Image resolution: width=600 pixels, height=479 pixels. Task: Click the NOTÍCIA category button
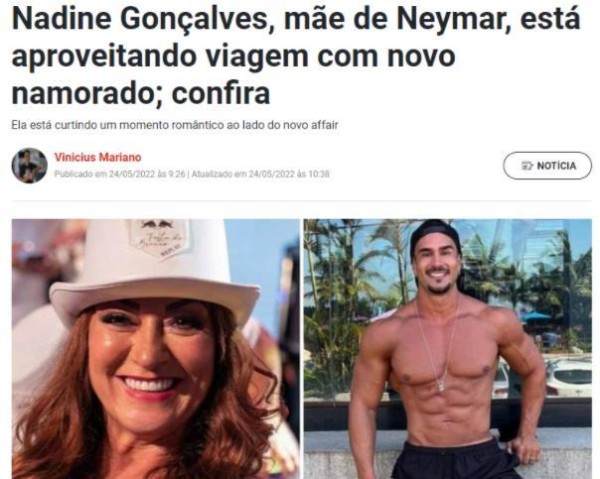tap(547, 166)
